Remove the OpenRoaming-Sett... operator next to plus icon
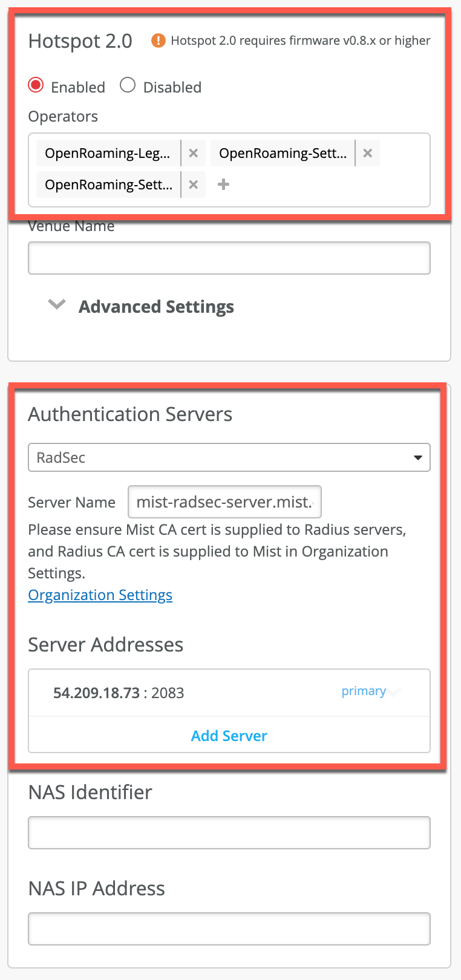 (x=194, y=185)
